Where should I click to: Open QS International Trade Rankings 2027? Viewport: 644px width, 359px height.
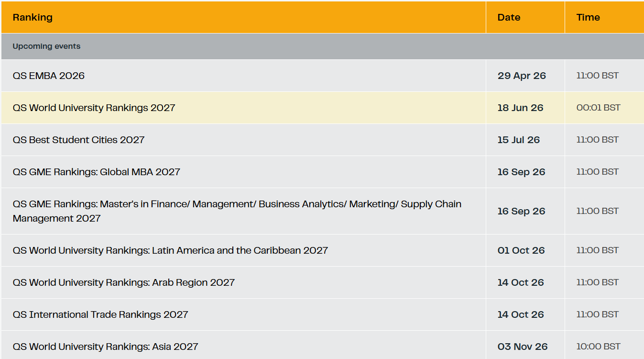[x=100, y=314]
